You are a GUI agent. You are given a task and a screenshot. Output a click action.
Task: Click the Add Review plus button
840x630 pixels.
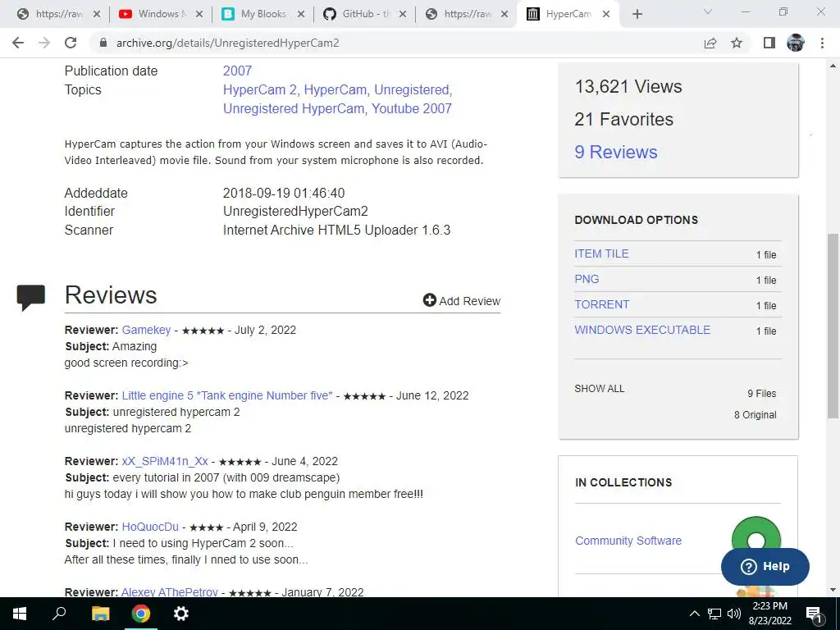(x=461, y=300)
